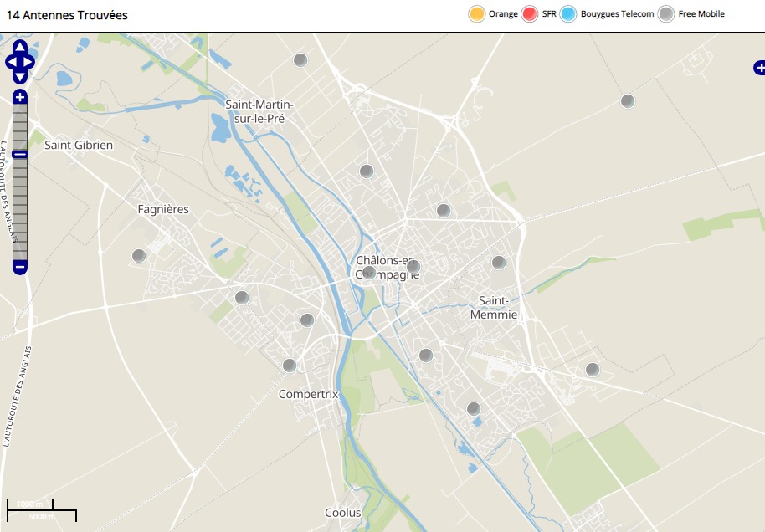Click the antenna marker northeast of Saint-Memmie

click(499, 263)
